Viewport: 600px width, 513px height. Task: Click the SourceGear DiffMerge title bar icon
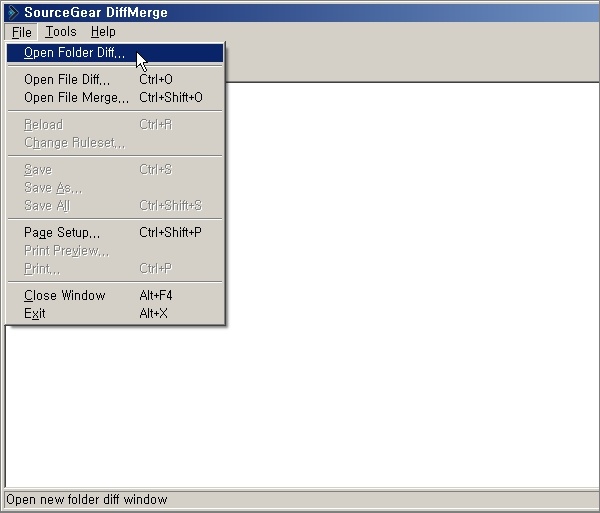pos(13,12)
